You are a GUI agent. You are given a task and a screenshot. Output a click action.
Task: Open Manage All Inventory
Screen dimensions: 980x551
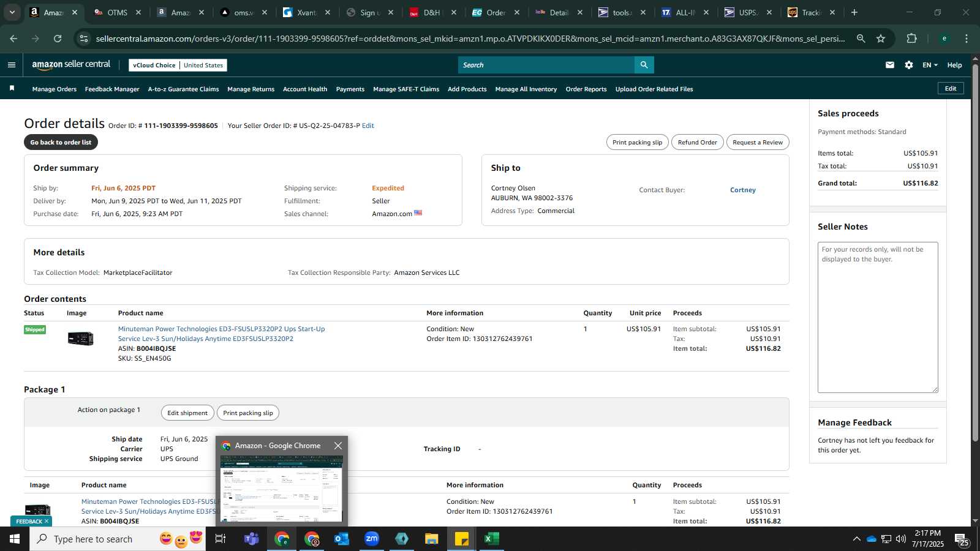point(526,89)
